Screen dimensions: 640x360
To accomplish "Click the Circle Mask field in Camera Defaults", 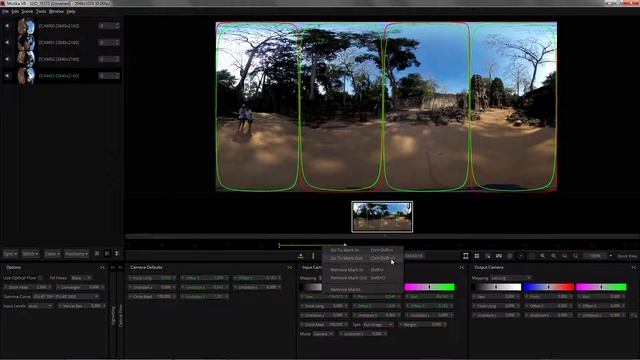I will point(152,296).
